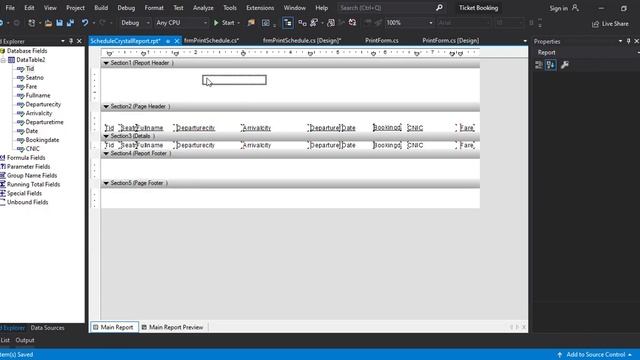Open the Output panel tab

(25, 340)
